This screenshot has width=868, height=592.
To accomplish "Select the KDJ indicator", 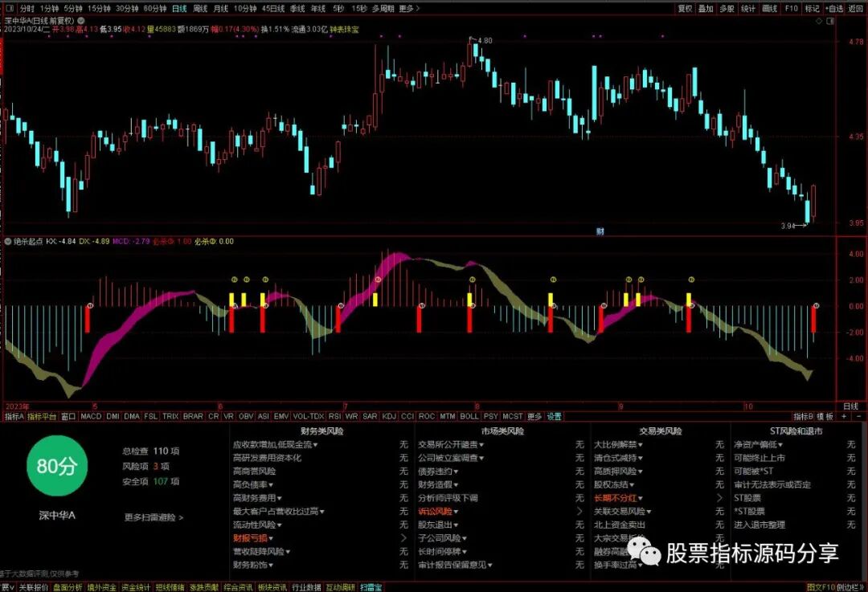I will point(389,416).
